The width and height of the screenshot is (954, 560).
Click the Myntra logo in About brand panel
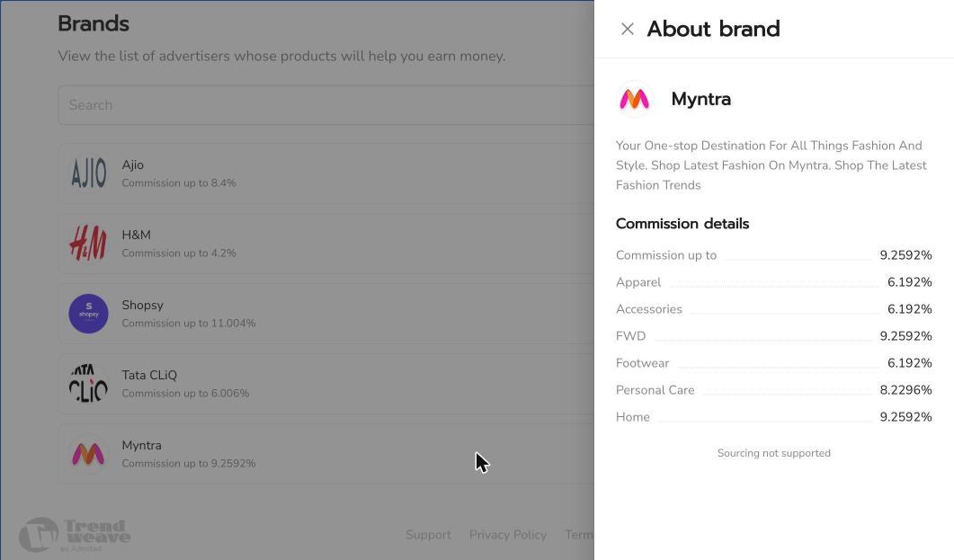(x=635, y=99)
